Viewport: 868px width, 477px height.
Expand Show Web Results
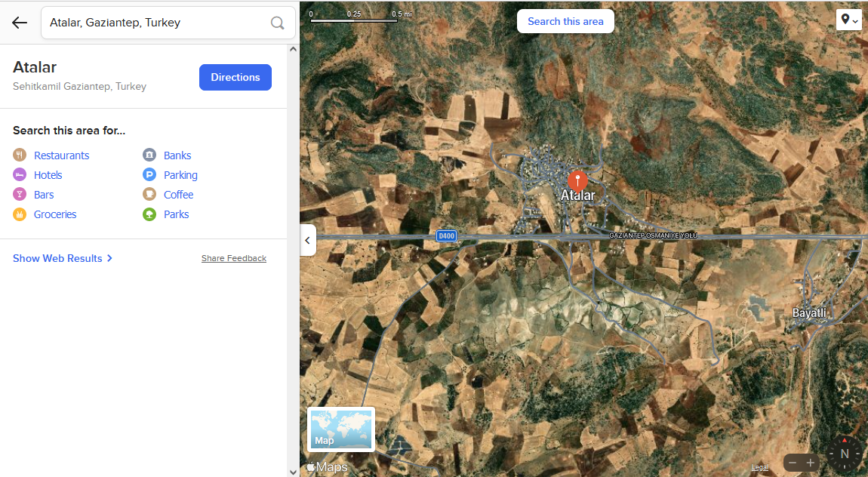coord(63,258)
